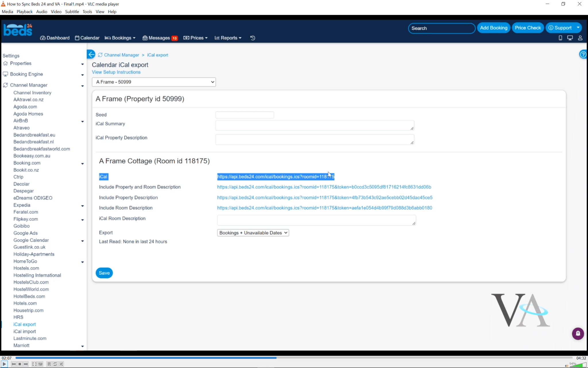
Task: Click the help question mark icon
Action: pyautogui.click(x=583, y=54)
